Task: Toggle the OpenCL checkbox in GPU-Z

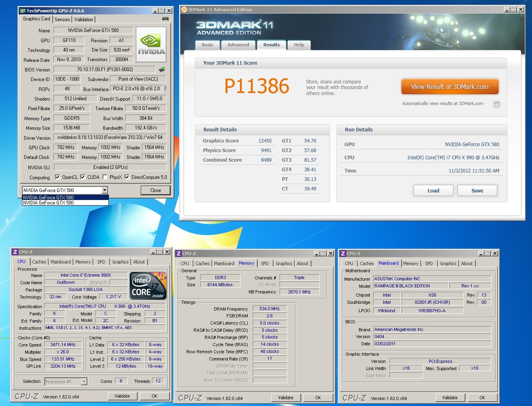Action: (x=57, y=177)
